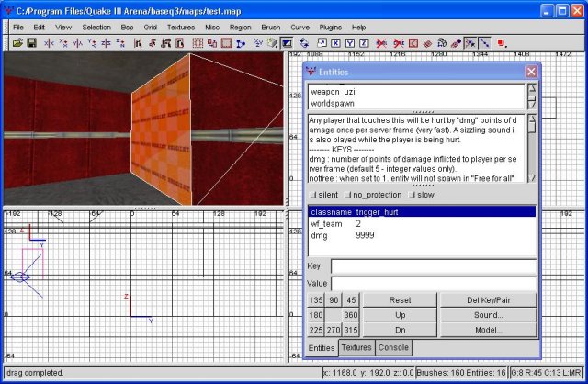The height and width of the screenshot is (384, 588).
Task: Choose Select Inside tool
Action: coord(180,43)
